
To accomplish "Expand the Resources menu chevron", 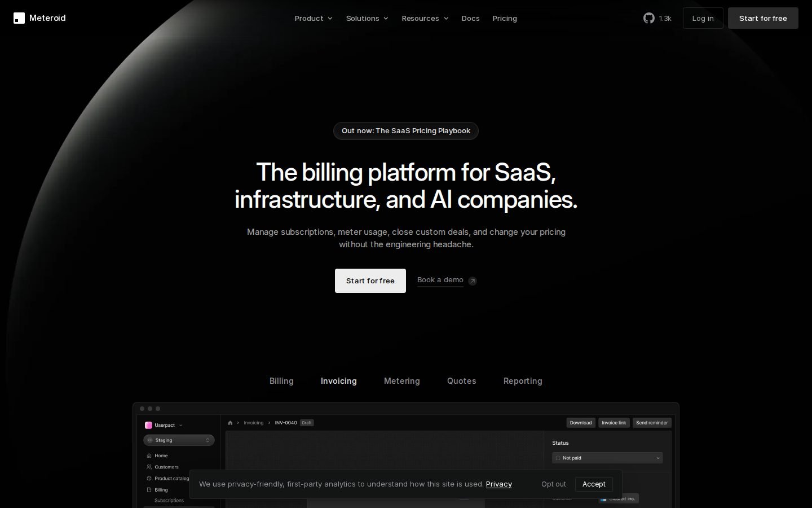I will [x=446, y=19].
